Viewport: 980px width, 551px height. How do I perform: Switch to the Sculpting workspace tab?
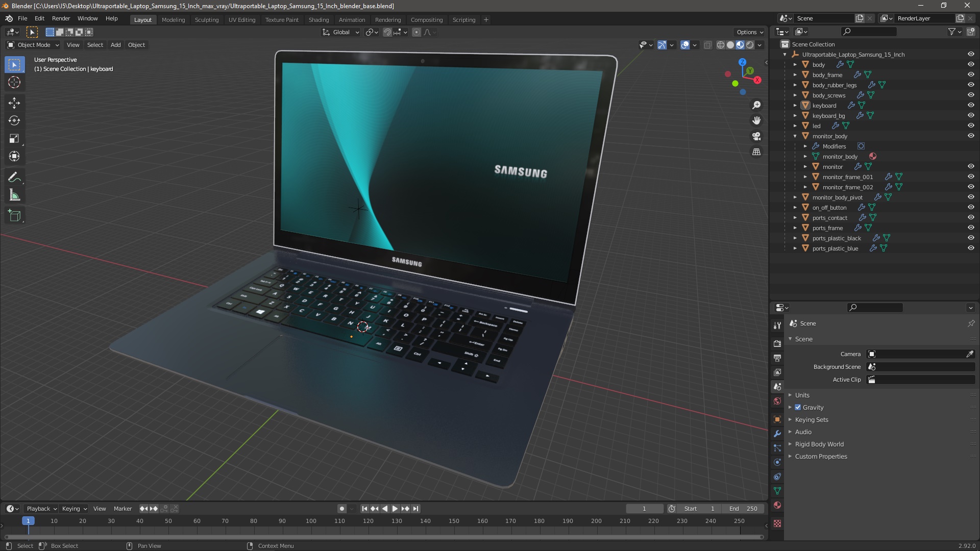pos(206,20)
